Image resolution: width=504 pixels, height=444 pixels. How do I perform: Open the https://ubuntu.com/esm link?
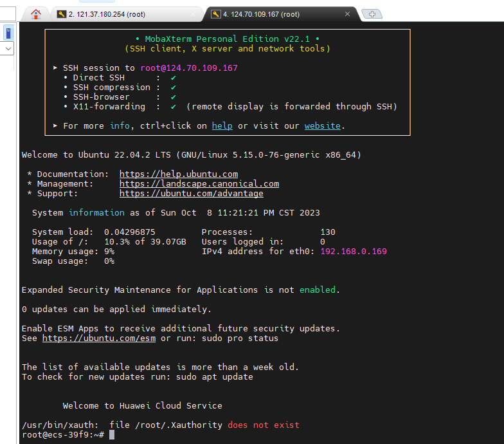click(99, 338)
